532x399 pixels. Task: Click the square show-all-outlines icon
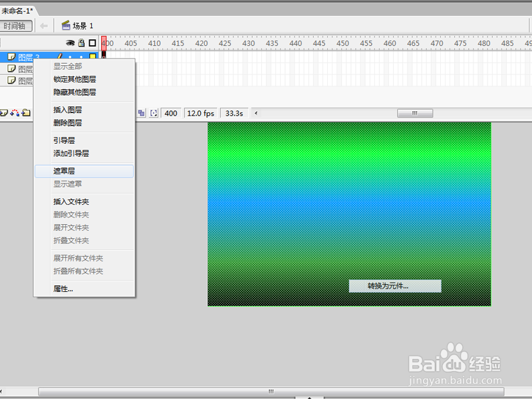coord(92,43)
